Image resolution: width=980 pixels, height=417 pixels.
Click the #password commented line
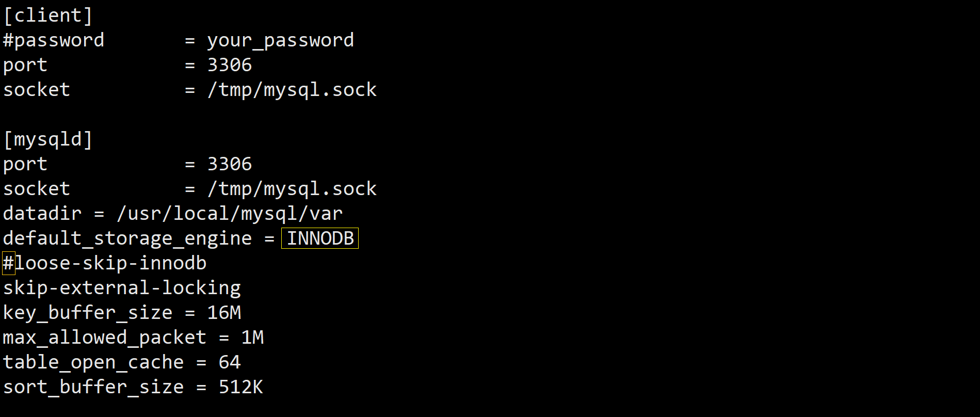point(54,40)
